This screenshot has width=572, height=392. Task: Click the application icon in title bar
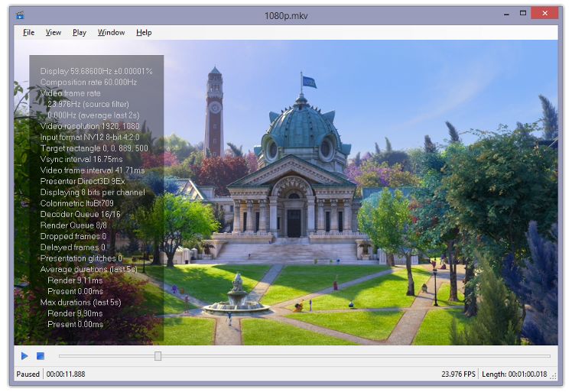pos(20,15)
